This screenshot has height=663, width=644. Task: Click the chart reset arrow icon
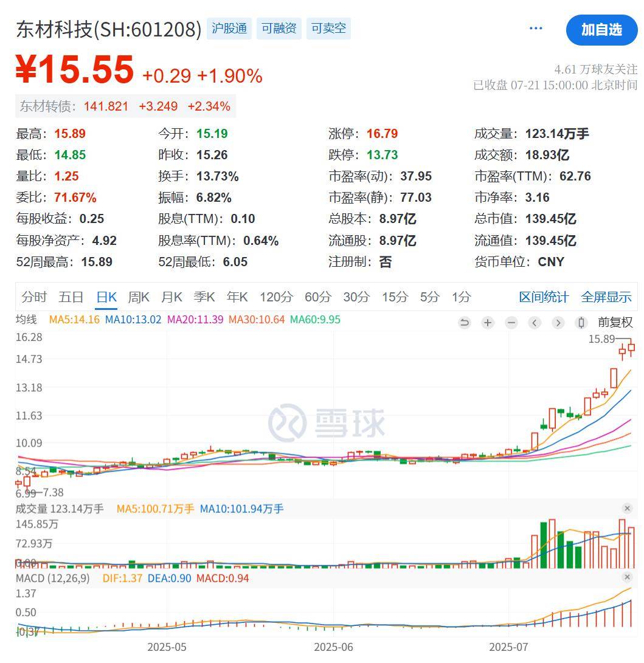pyautogui.click(x=464, y=323)
